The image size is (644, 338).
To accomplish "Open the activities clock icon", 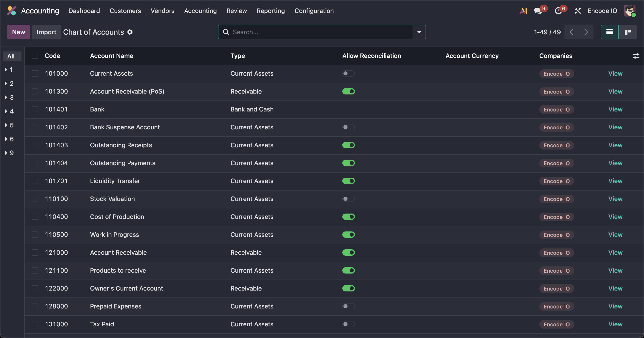I will (558, 11).
